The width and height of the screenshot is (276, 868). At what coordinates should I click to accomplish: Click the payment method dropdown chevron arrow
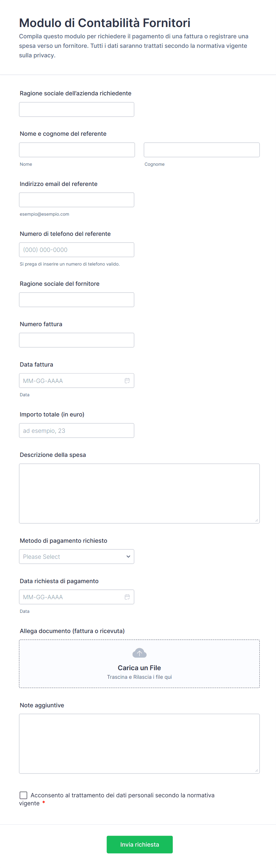(x=128, y=556)
